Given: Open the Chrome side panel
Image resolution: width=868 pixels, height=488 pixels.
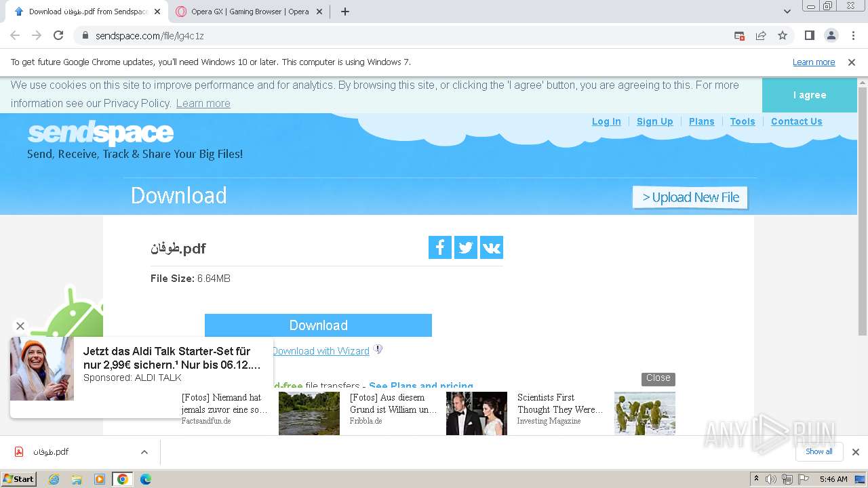Looking at the screenshot, I should click(809, 35).
